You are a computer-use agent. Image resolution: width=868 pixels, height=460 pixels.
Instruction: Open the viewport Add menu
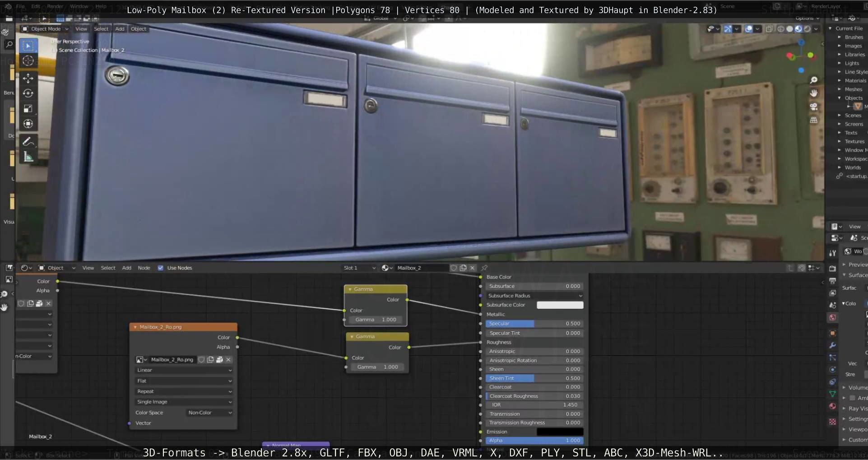[x=120, y=29]
